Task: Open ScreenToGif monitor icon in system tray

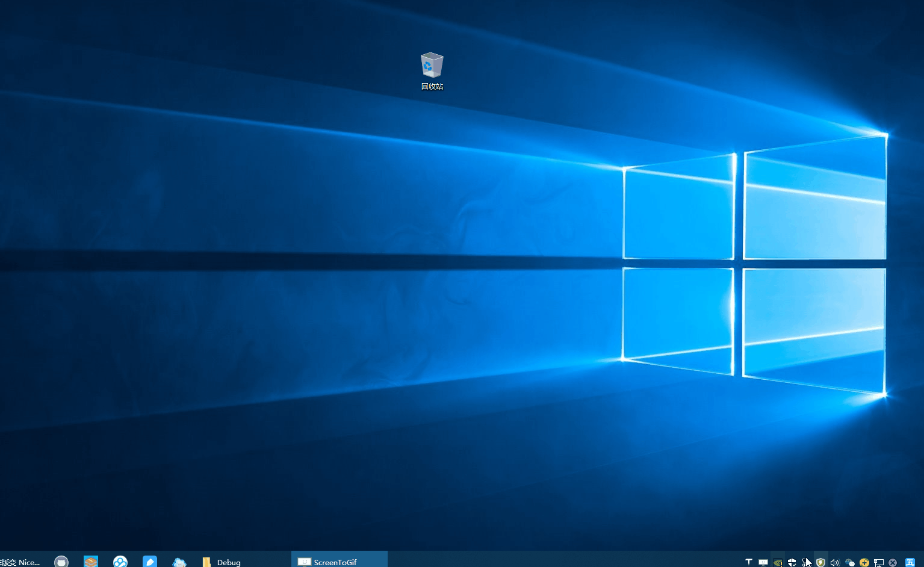Action: (x=763, y=562)
